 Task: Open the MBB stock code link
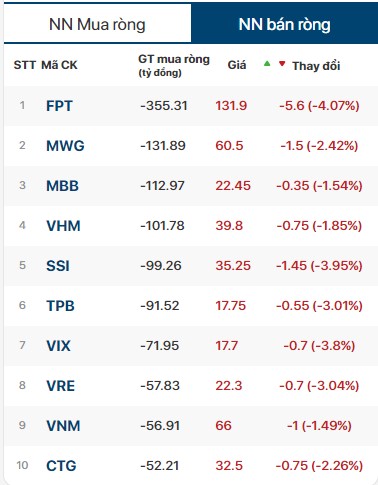[x=62, y=186]
